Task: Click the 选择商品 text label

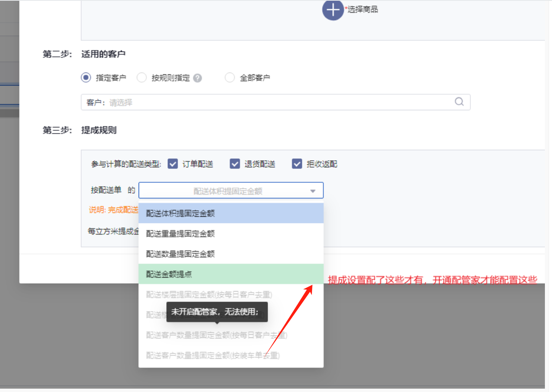Action: (363, 10)
